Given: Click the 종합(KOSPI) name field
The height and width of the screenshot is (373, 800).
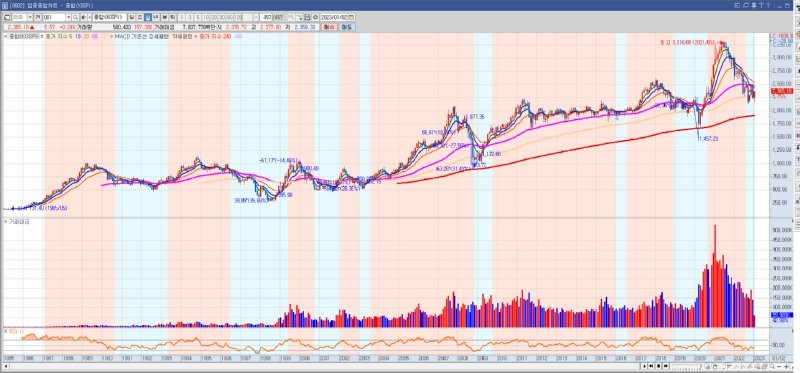Looking at the screenshot, I should tap(110, 17).
